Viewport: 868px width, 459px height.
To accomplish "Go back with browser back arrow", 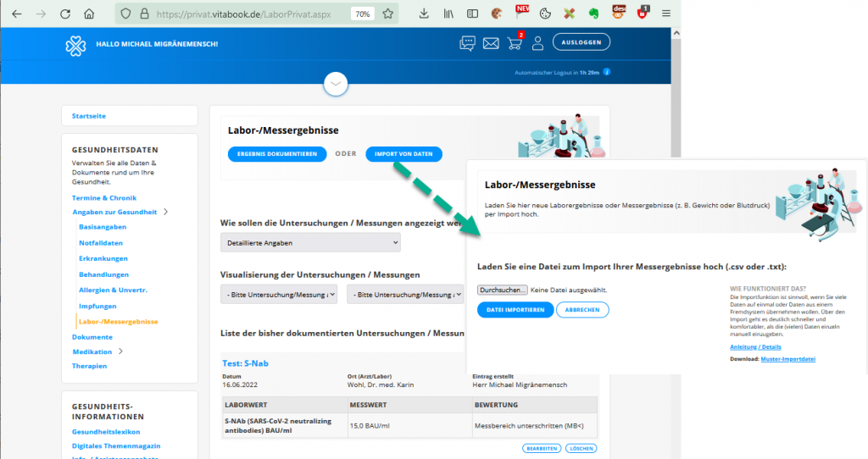I will (17, 14).
